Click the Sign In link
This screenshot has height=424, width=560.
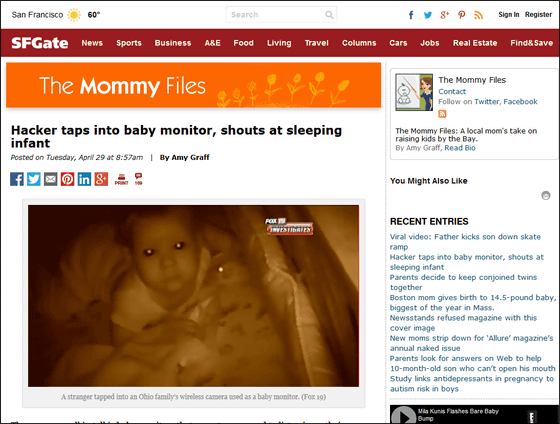pyautogui.click(x=509, y=15)
